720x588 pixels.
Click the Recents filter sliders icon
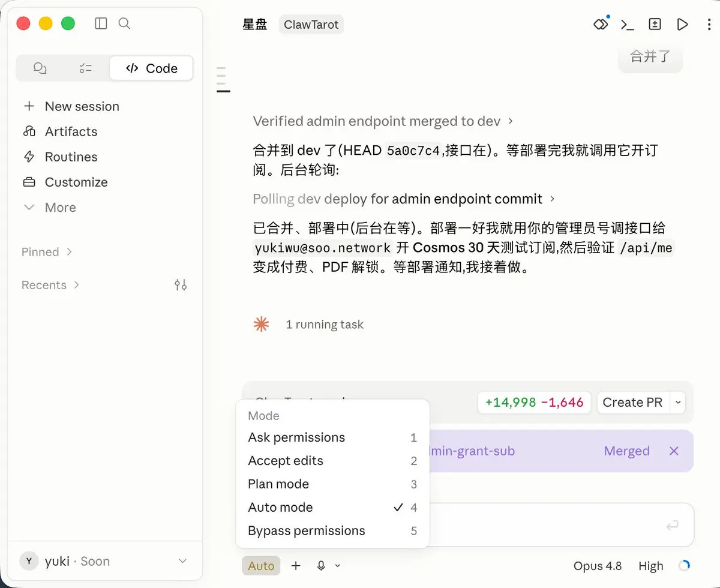[x=181, y=285]
